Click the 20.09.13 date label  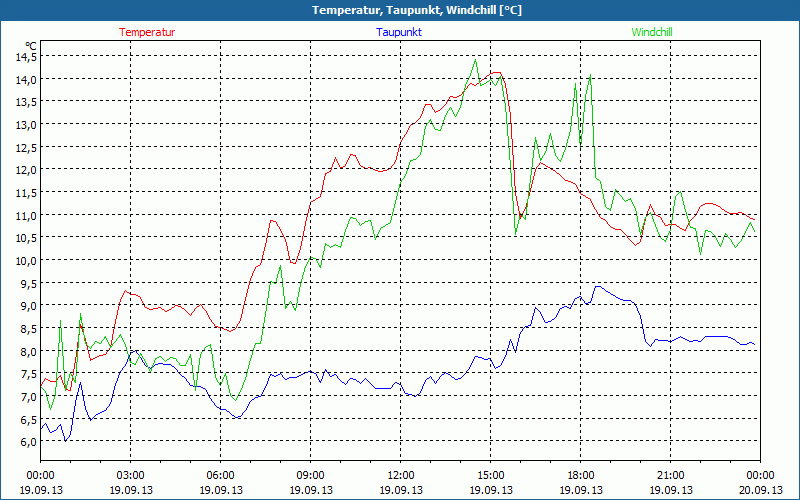point(759,490)
